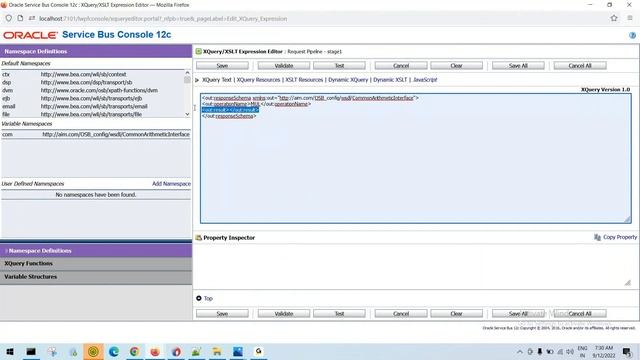Click Cancel above the XQuery tabs
The width and height of the screenshot is (640, 360).
tap(401, 66)
